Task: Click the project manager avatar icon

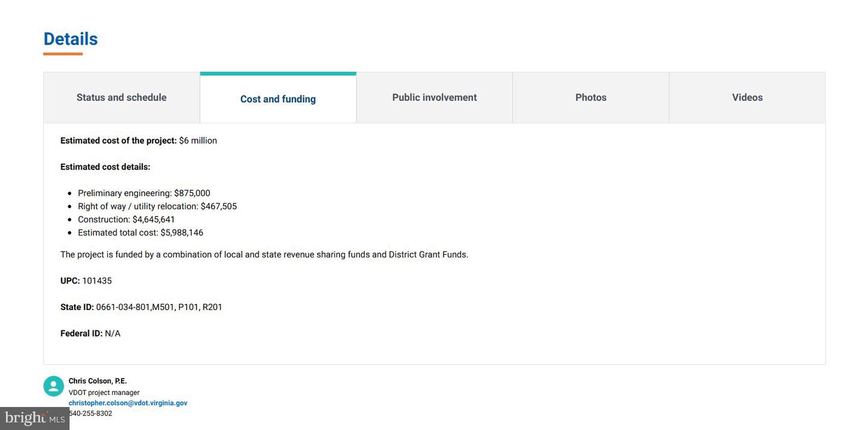Action: (54, 387)
